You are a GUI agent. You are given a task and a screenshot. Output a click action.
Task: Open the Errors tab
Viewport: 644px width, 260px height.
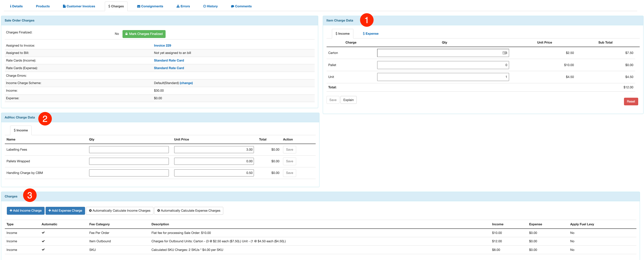tap(183, 6)
